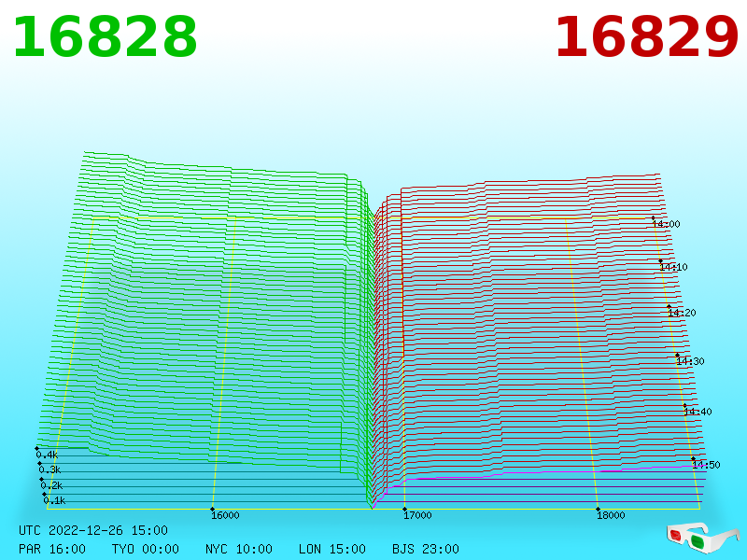Click the 0.2k depth axis label

point(51,485)
